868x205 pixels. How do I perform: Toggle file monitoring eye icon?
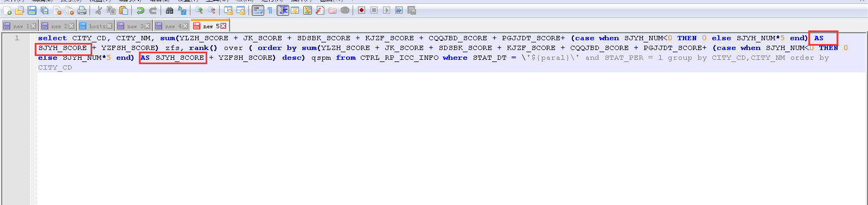click(x=345, y=10)
